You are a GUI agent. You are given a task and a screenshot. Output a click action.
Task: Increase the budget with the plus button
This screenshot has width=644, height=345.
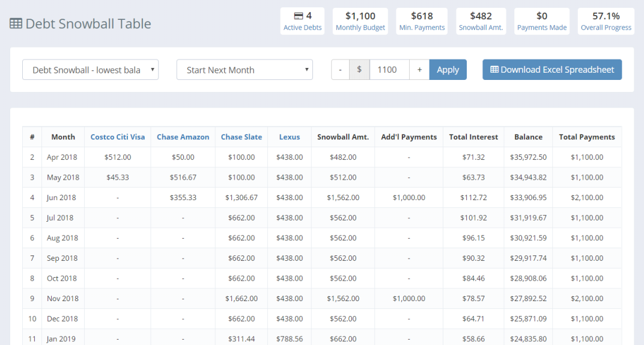coord(419,70)
